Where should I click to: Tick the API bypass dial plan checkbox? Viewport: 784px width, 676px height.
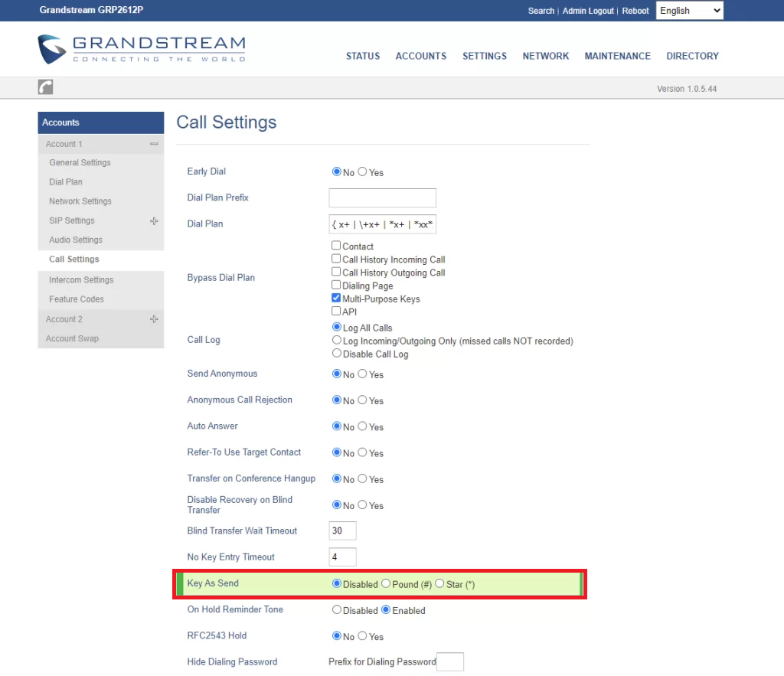(336, 312)
